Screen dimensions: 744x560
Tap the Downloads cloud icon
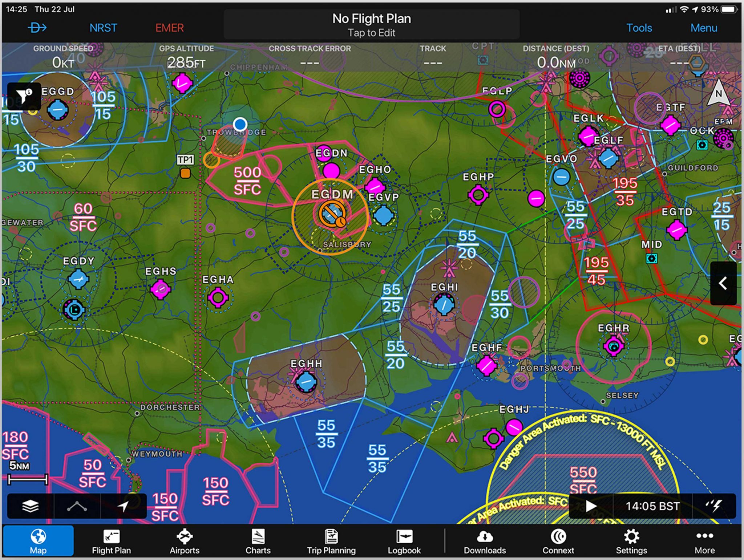coord(484,541)
